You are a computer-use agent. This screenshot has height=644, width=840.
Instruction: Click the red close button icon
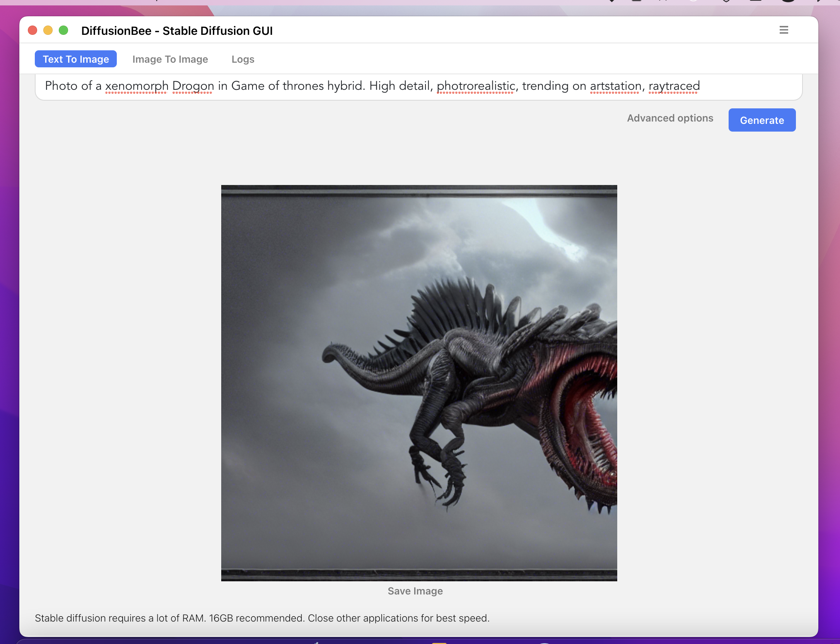coord(32,30)
